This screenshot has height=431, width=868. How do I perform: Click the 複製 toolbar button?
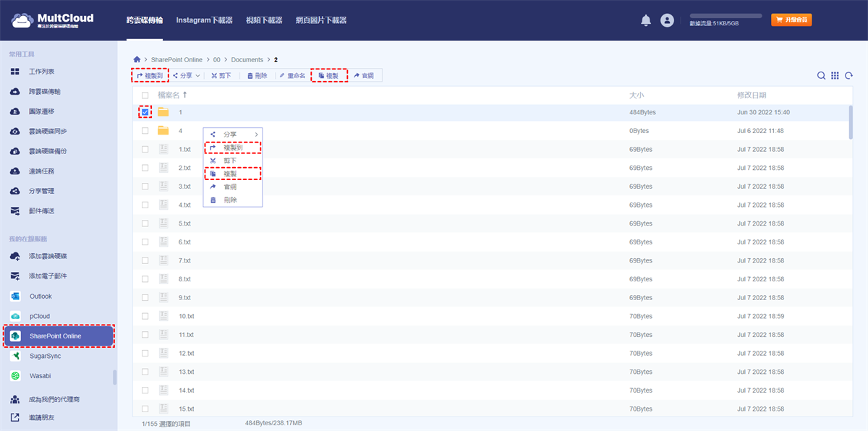[329, 75]
